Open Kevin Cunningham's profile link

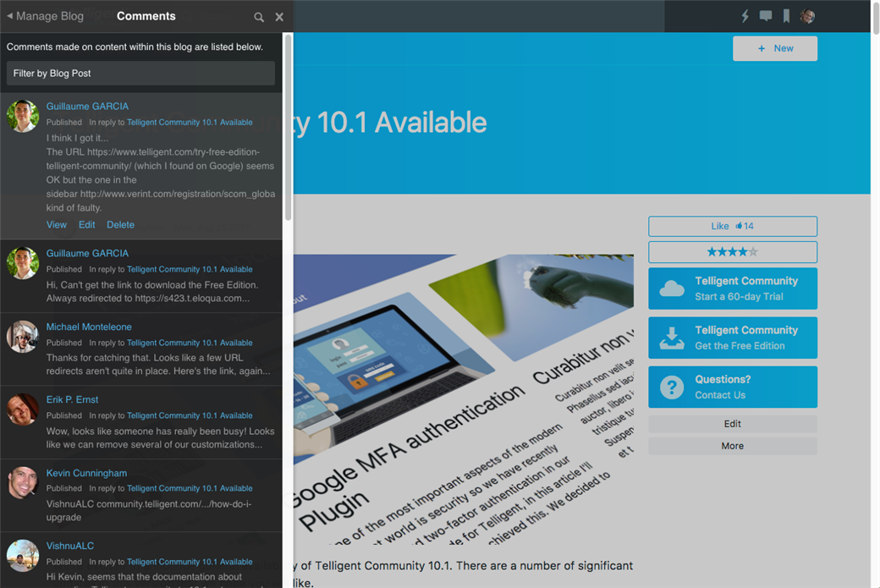(86, 474)
